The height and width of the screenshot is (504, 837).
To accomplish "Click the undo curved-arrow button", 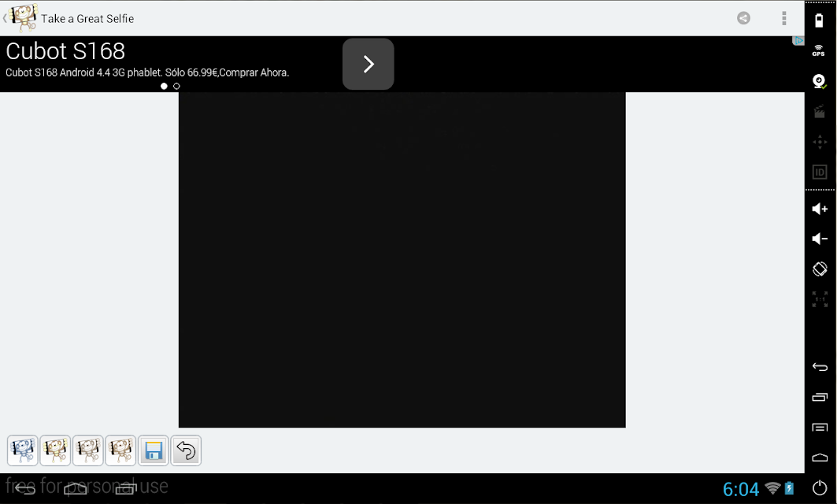I will (x=186, y=450).
